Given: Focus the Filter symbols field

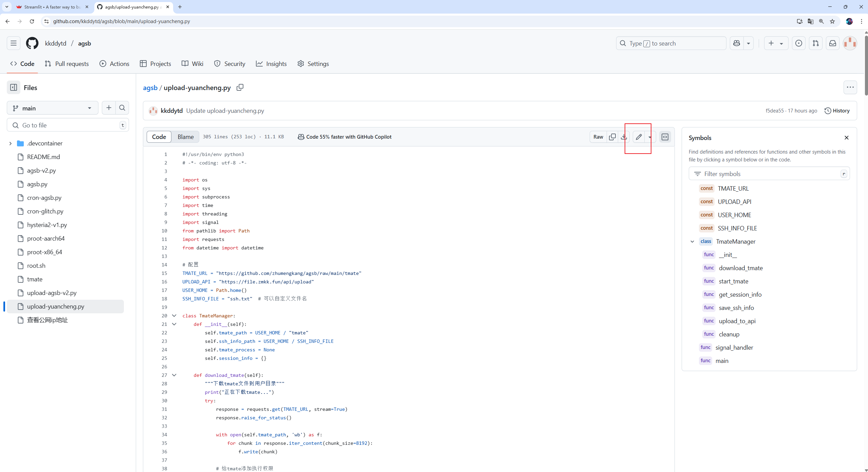Looking at the screenshot, I should click(x=769, y=174).
